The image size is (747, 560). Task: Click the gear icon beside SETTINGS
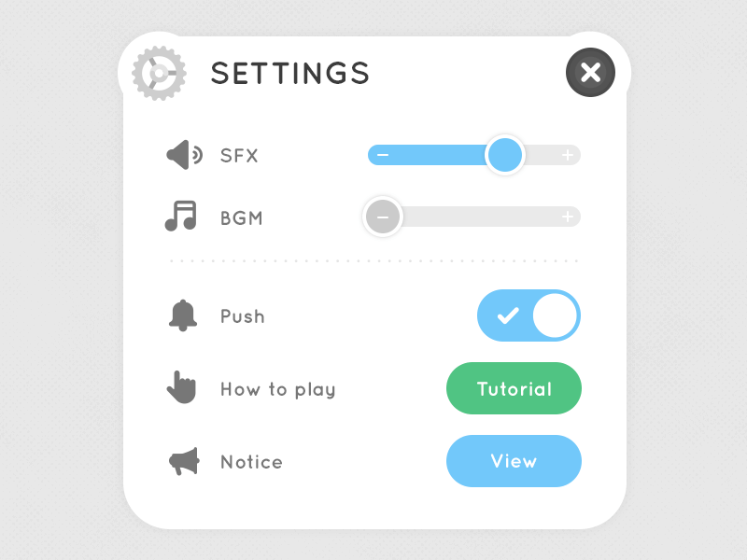coord(158,72)
